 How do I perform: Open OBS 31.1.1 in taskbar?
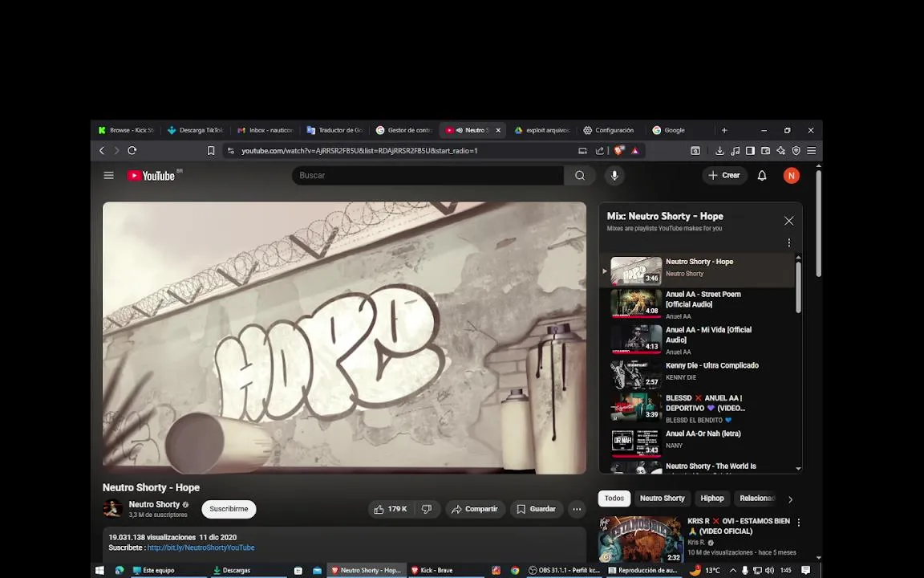pyautogui.click(x=565, y=570)
